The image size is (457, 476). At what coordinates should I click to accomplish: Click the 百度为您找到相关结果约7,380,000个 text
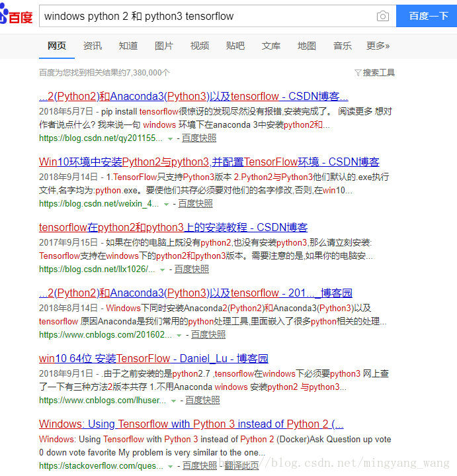click(x=104, y=73)
